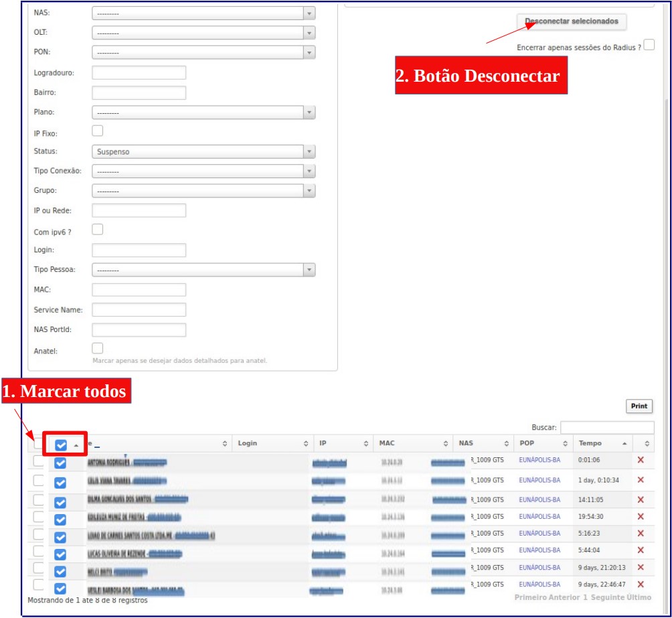Click the red X for the 1 day, 0:10:34 row
The image size is (672, 618).
pos(641,480)
